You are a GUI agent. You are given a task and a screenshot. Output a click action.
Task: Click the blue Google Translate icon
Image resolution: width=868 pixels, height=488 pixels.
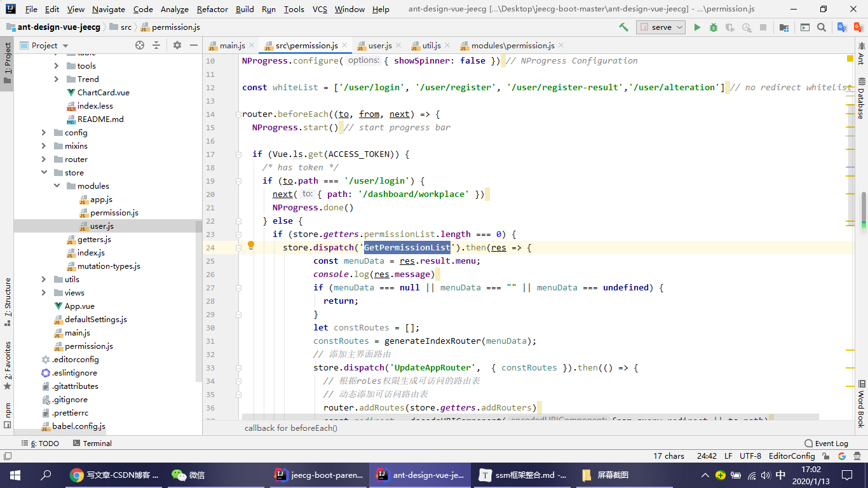click(842, 27)
